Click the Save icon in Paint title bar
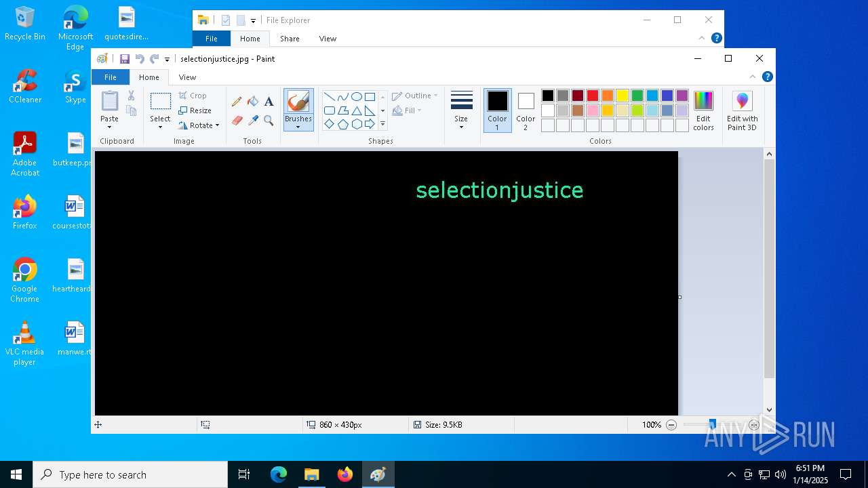 point(125,59)
